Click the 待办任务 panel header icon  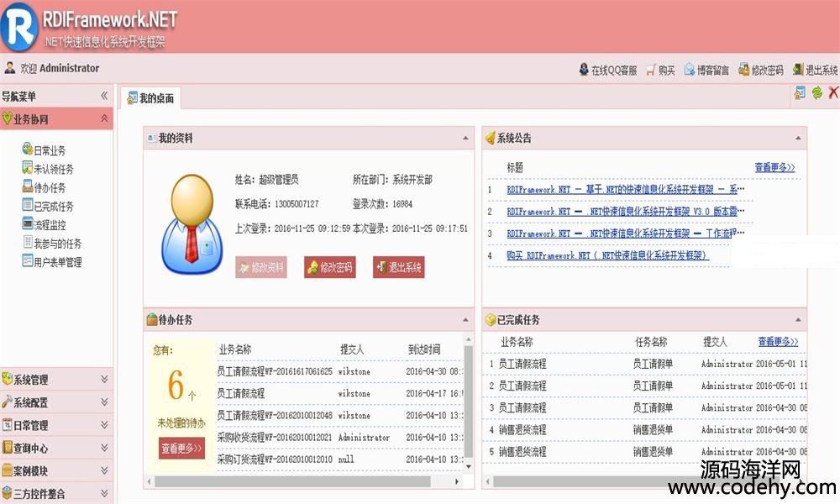pyautogui.click(x=152, y=320)
